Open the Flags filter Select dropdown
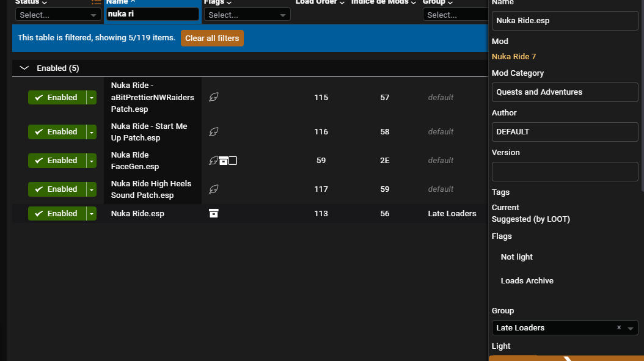644x361 pixels. (x=247, y=15)
